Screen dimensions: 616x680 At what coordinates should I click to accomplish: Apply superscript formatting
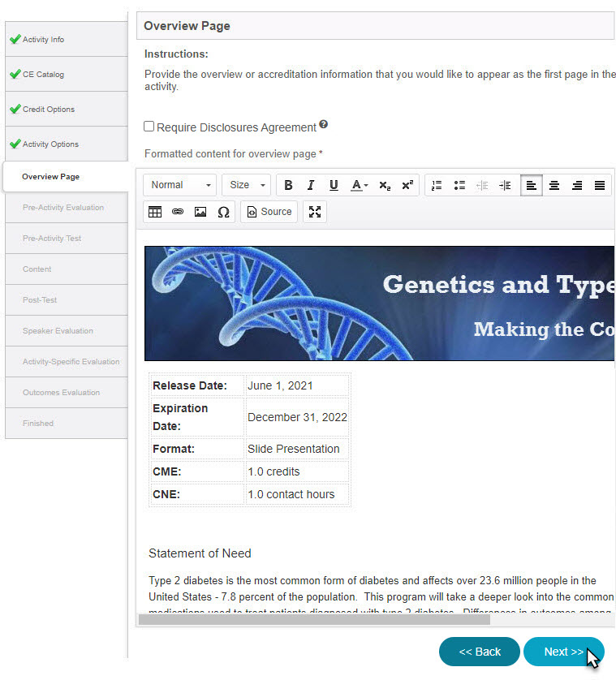pyautogui.click(x=407, y=185)
